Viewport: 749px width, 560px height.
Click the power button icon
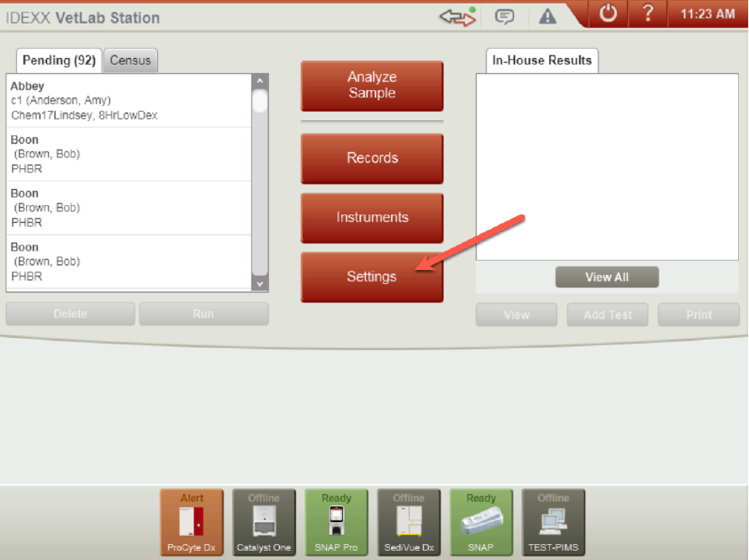pos(608,13)
